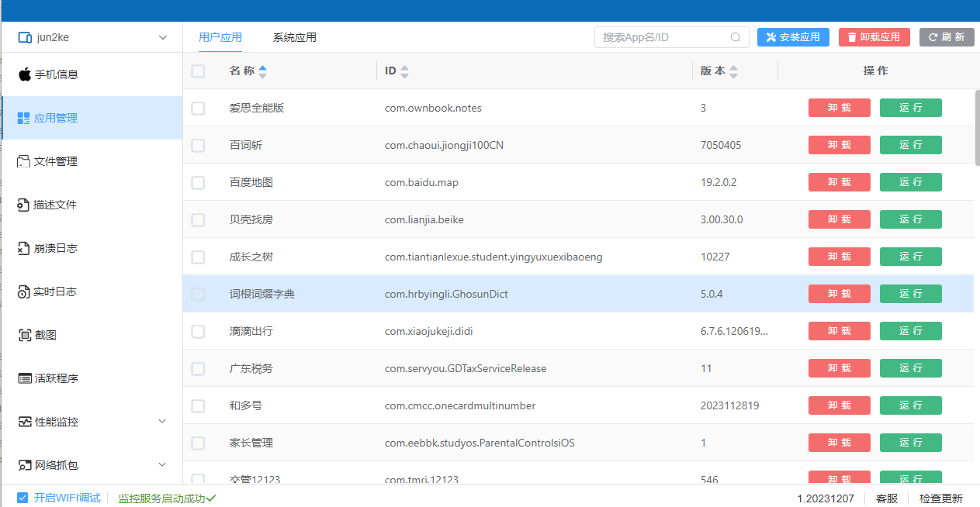Viewport: 980px width, 507px height.
Task: Click the 检查更新 link
Action: pyautogui.click(x=941, y=498)
